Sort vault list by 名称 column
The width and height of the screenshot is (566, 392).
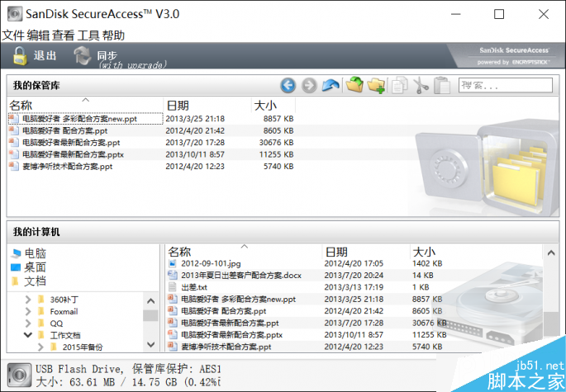pos(85,105)
